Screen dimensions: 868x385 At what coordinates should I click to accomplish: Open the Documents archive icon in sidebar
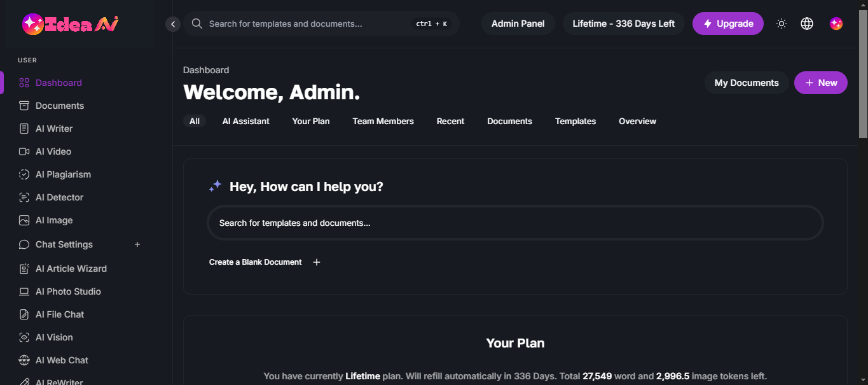[x=24, y=106]
